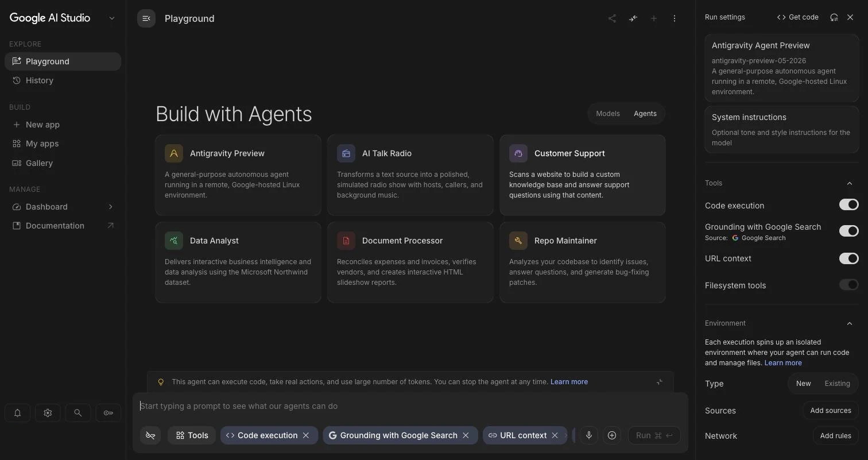Image resolution: width=868 pixels, height=460 pixels.
Task: Click the share icon in the header
Action: click(x=612, y=18)
